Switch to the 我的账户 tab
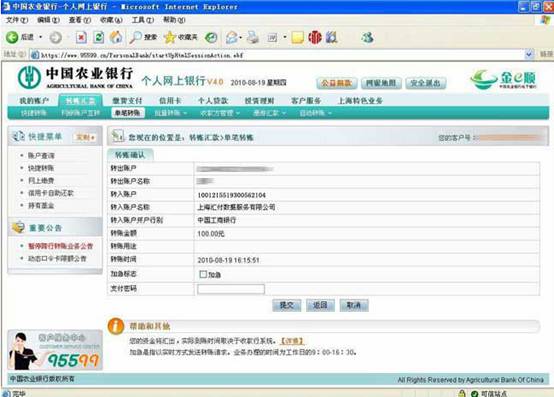The height and width of the screenshot is (397, 554). (34, 101)
